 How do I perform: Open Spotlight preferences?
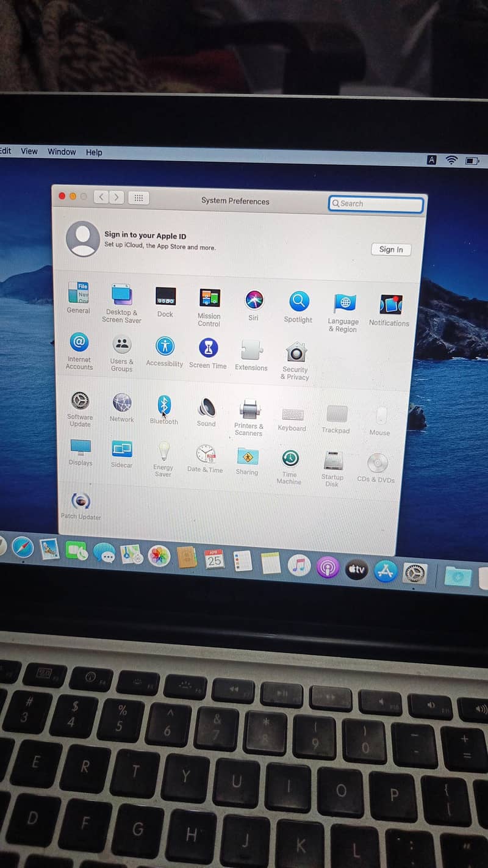pos(298,307)
